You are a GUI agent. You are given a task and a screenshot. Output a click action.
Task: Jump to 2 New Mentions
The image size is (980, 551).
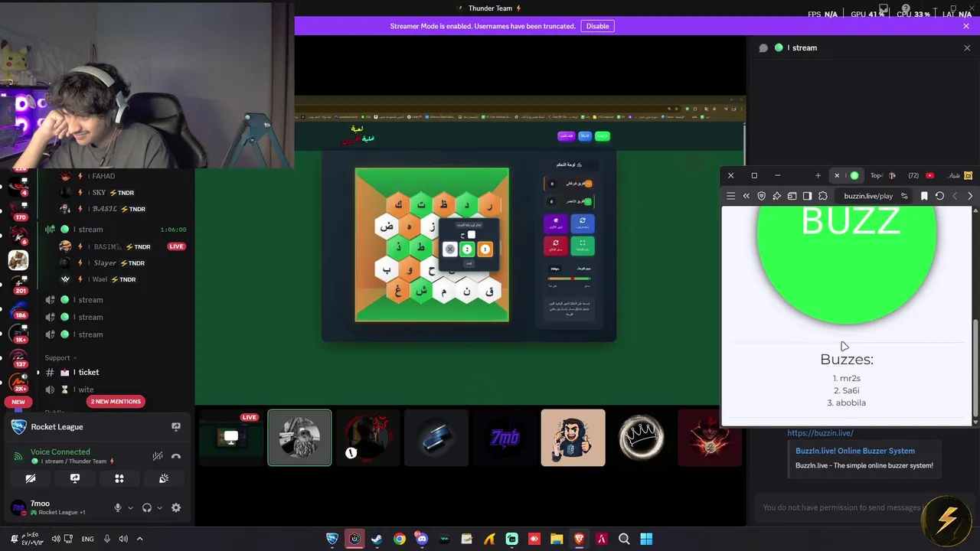(116, 402)
